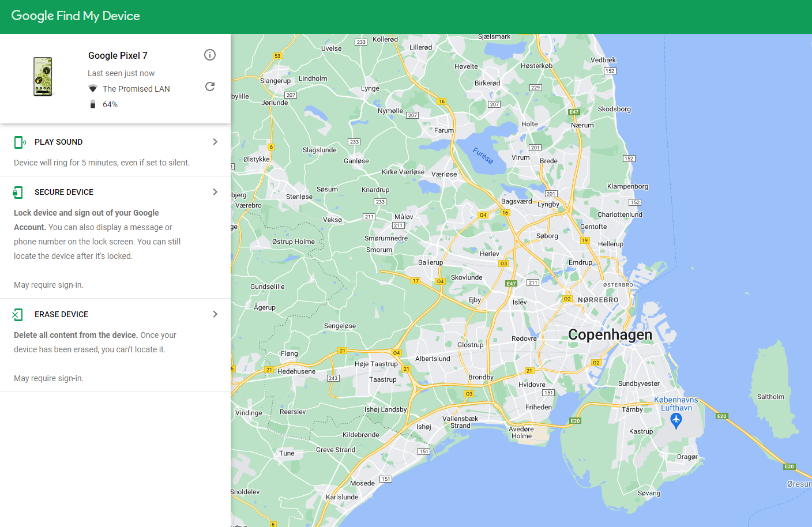The height and width of the screenshot is (527, 812).
Task: Click the Google Pixel 7 device name
Action: pyautogui.click(x=118, y=55)
